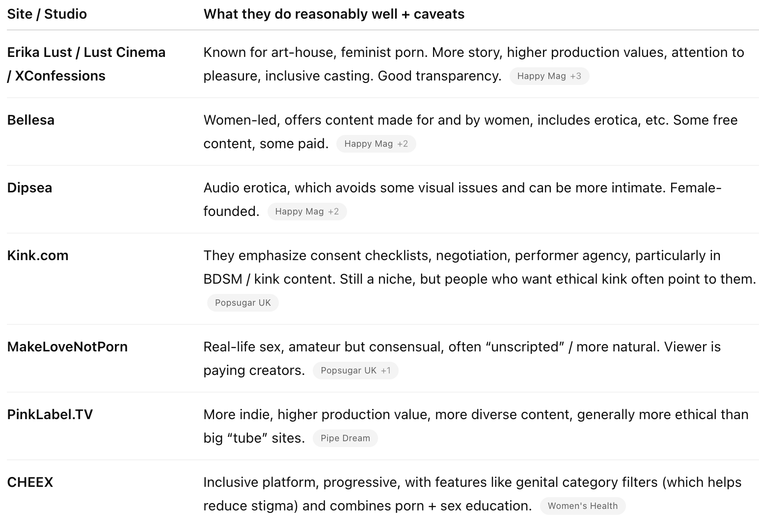Click the MakeLoveNotPorn site name

pyautogui.click(x=67, y=346)
